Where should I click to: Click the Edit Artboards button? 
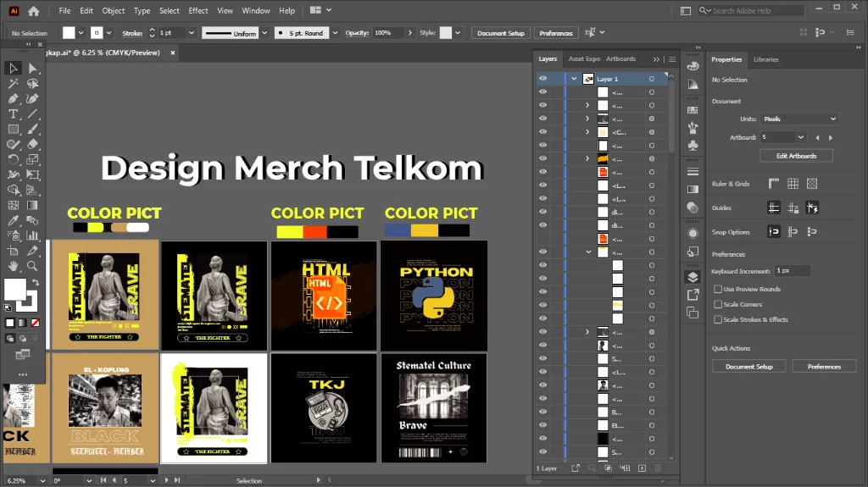(x=796, y=156)
